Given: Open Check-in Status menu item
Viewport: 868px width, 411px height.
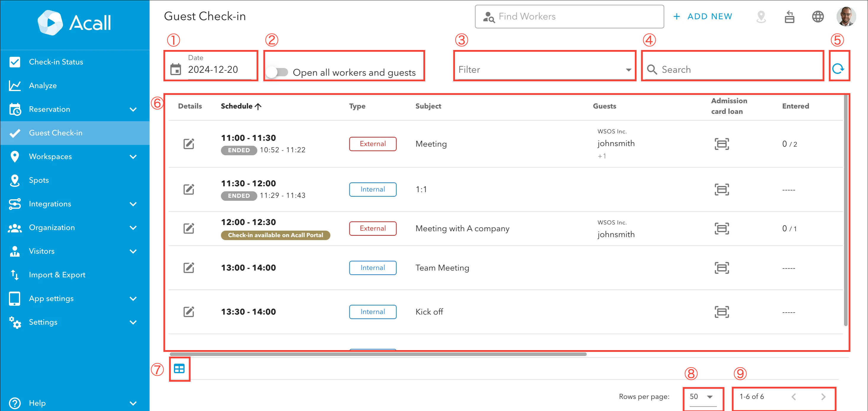Looking at the screenshot, I should pos(75,62).
